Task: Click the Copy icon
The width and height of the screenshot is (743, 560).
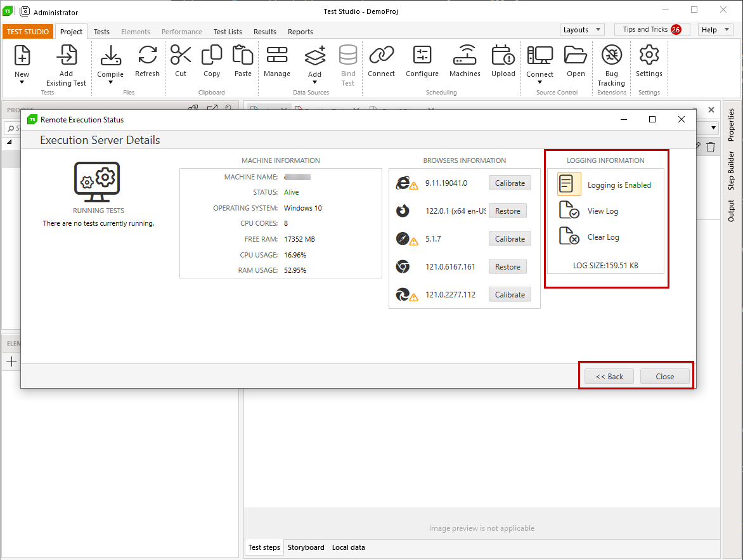Action: (x=212, y=55)
